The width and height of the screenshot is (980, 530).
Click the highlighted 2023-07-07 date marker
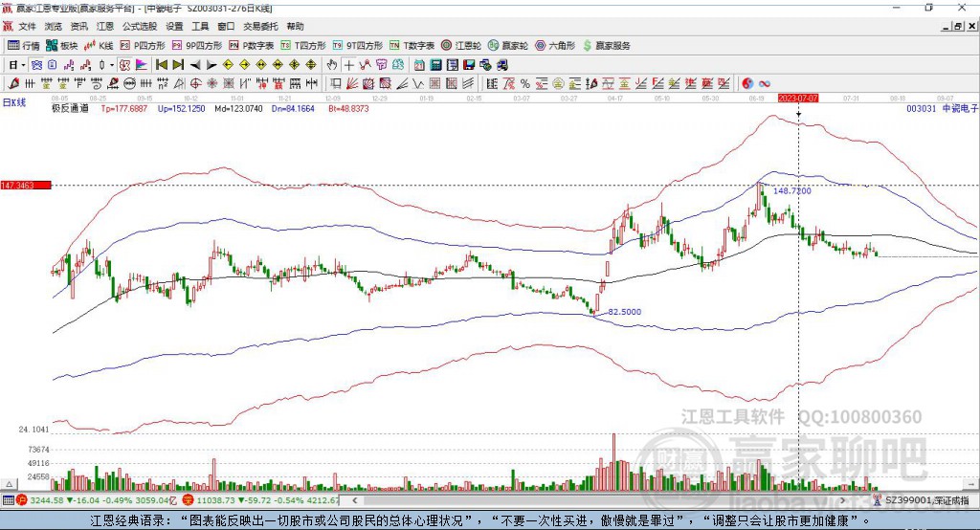(x=798, y=99)
